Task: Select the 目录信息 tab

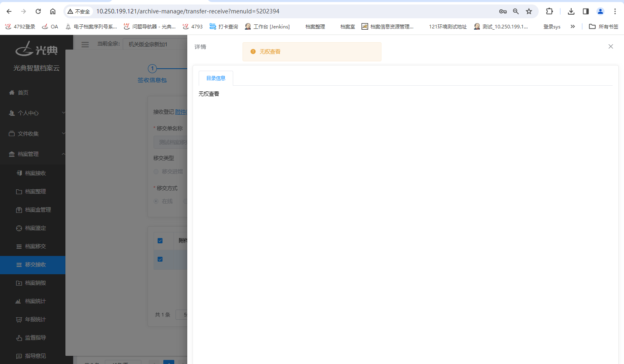Action: point(216,78)
